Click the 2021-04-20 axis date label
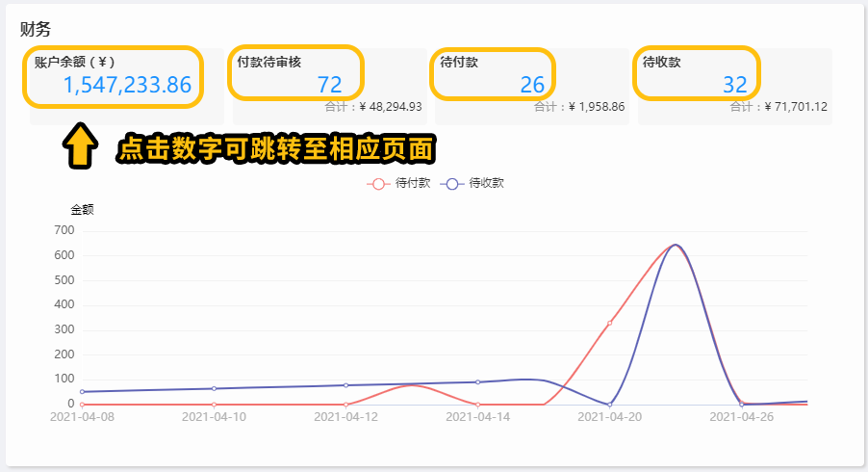Screen dimensions: 868x472 609,417
